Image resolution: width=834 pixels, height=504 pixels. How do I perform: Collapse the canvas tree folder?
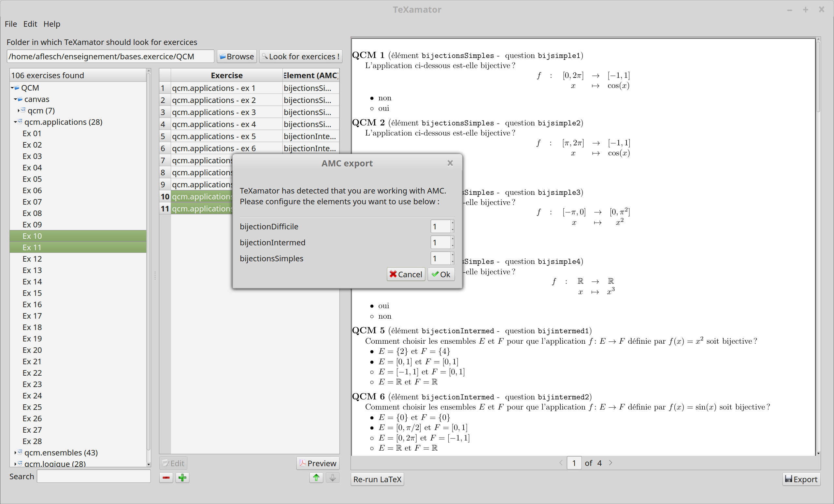pos(16,99)
